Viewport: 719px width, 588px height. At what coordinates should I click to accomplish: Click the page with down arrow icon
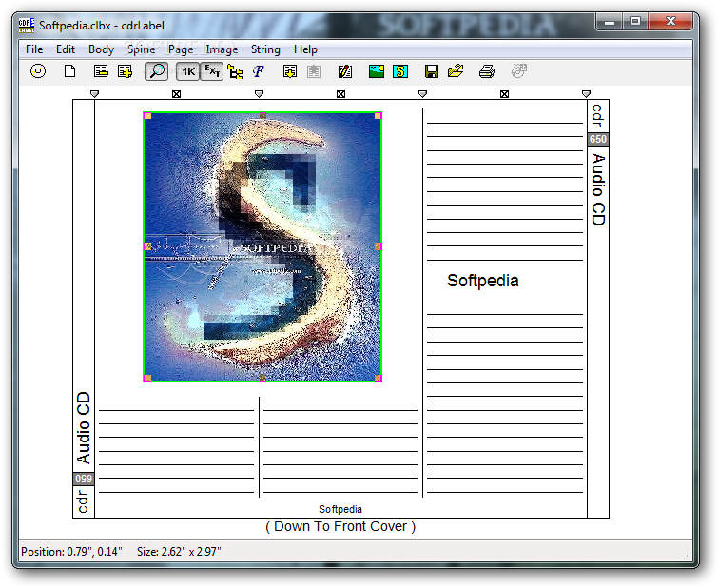[x=290, y=71]
